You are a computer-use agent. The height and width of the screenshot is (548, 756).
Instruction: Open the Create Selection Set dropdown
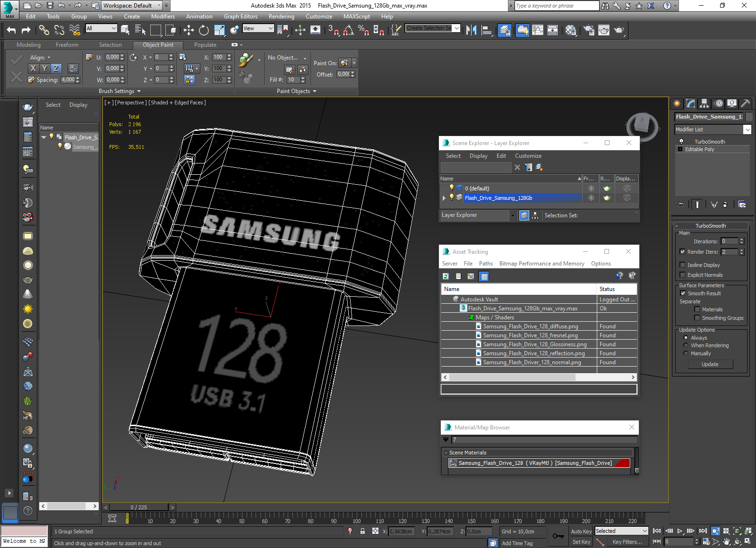click(x=433, y=28)
